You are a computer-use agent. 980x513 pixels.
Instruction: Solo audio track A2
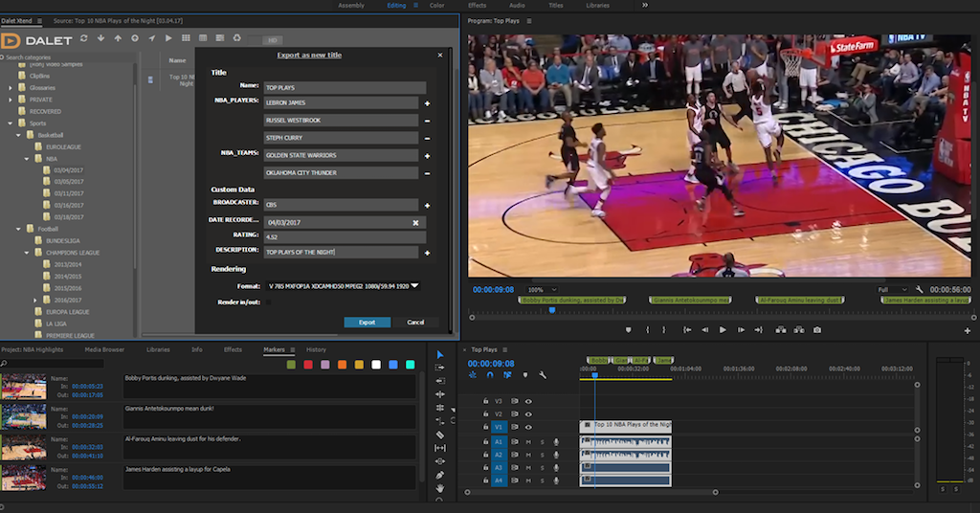(543, 455)
